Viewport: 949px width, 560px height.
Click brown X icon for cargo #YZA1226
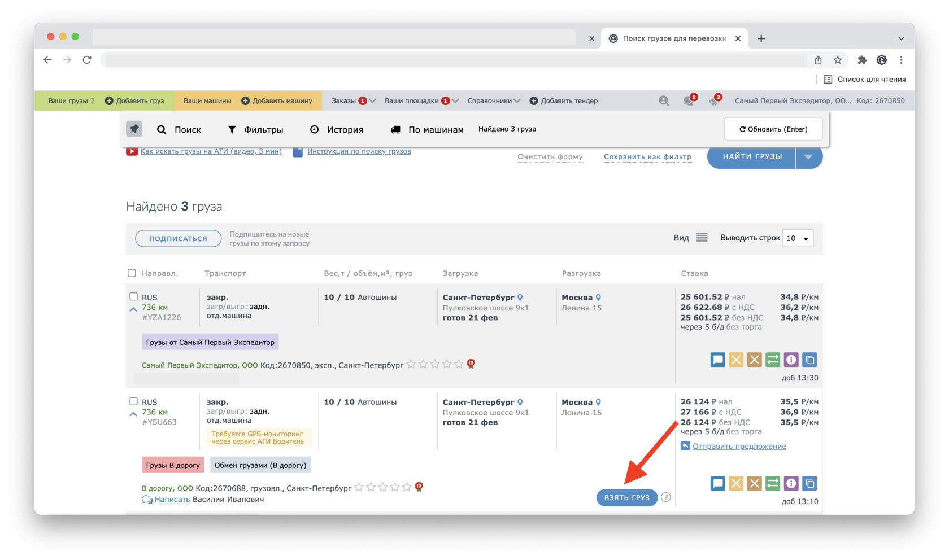tap(754, 360)
